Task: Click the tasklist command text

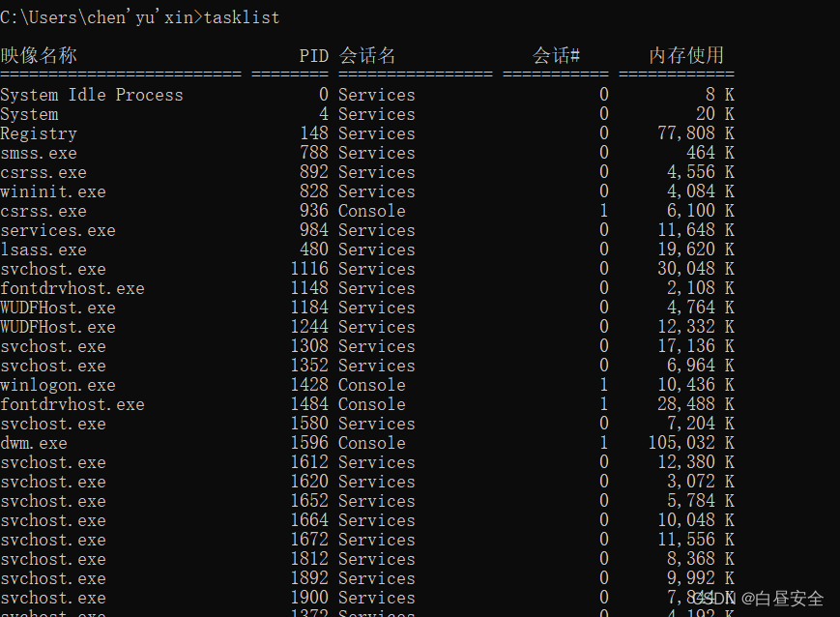Action: click(242, 17)
